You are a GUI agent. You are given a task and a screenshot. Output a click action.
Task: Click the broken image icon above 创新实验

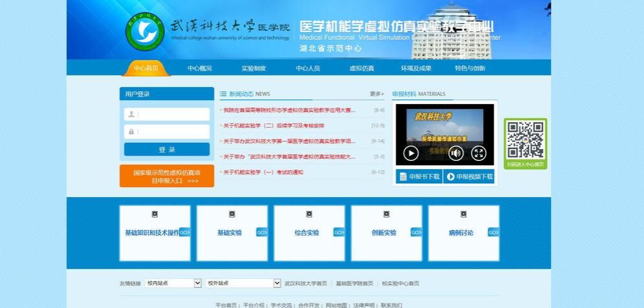[387, 214]
